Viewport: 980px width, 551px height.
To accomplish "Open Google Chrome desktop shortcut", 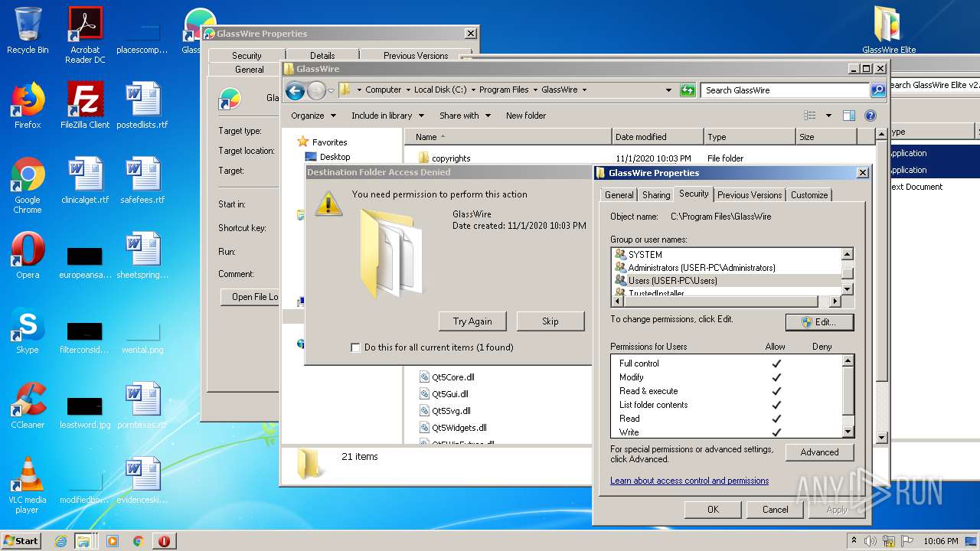I will coord(28,185).
